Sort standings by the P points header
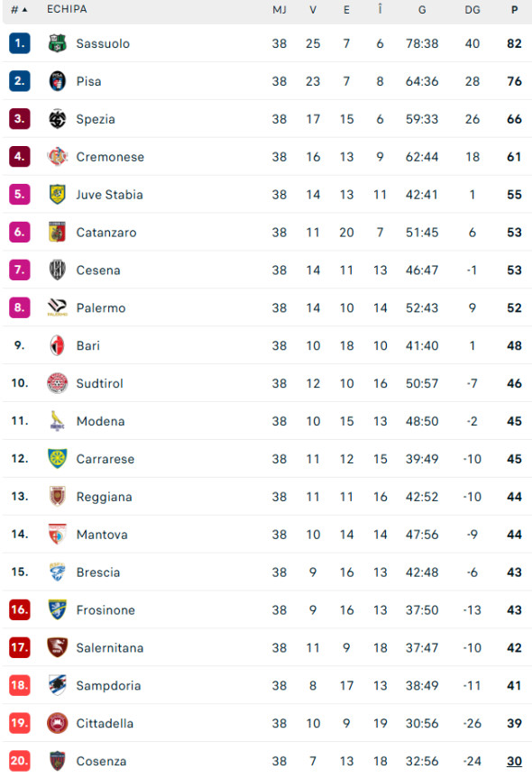This screenshot has width=532, height=778. click(514, 9)
